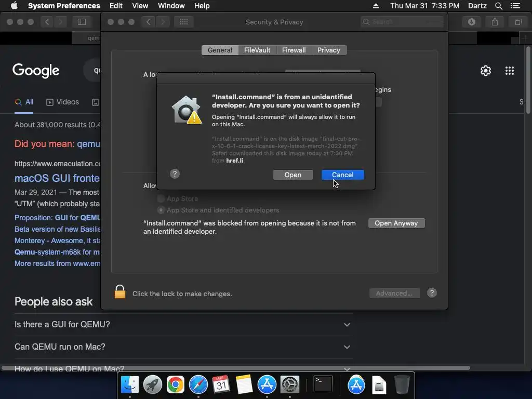
Task: Open Trash in the Dock
Action: [x=402, y=385]
